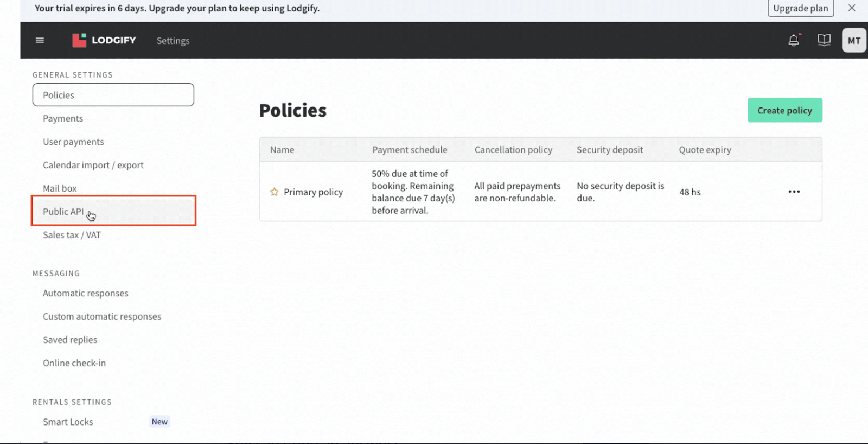Select Public API in the sidebar
The image size is (868, 444).
[x=63, y=212]
